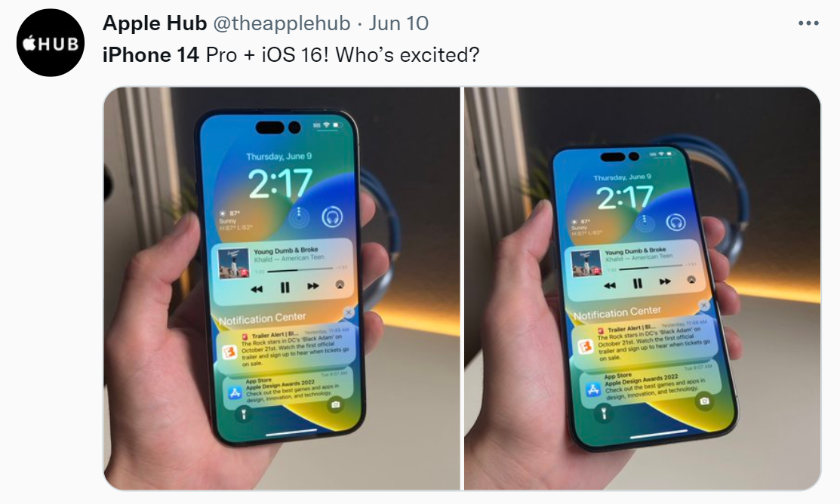Click camera icon on right phone lock screen

click(x=704, y=401)
